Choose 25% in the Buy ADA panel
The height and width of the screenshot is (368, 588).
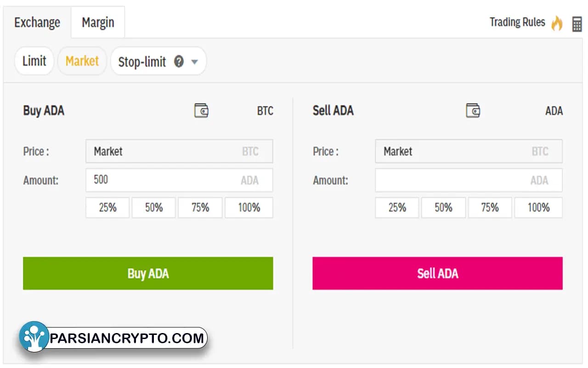pos(107,207)
